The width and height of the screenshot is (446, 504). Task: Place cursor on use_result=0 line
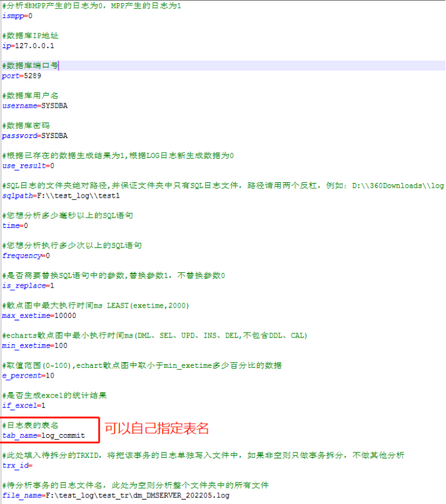coord(28,166)
